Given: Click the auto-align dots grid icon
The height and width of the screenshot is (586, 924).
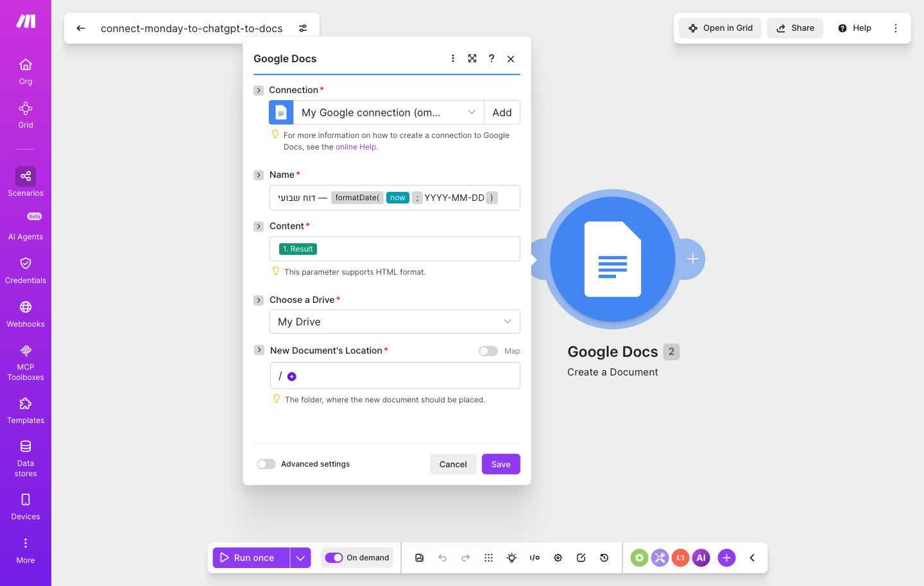Looking at the screenshot, I should coord(489,558).
